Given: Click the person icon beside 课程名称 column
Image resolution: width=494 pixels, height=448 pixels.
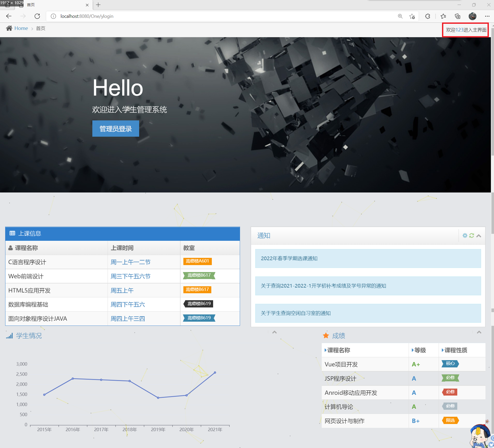Looking at the screenshot, I should [10, 248].
